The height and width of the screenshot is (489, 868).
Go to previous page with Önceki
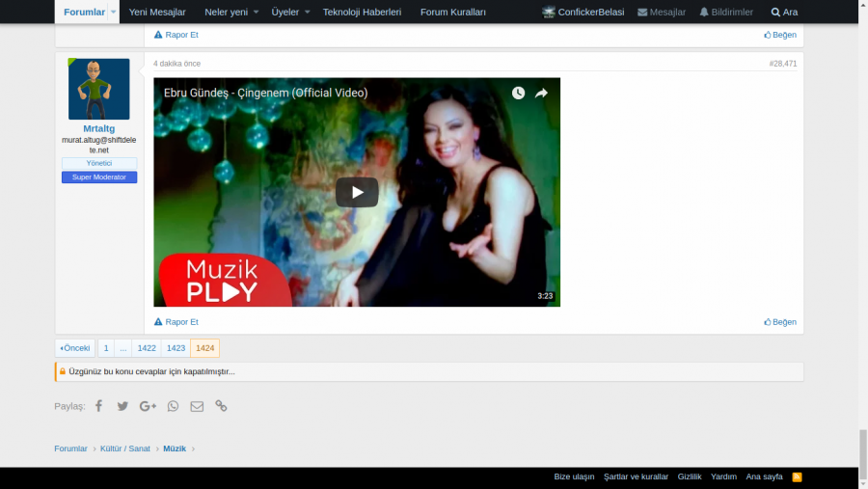pos(74,348)
